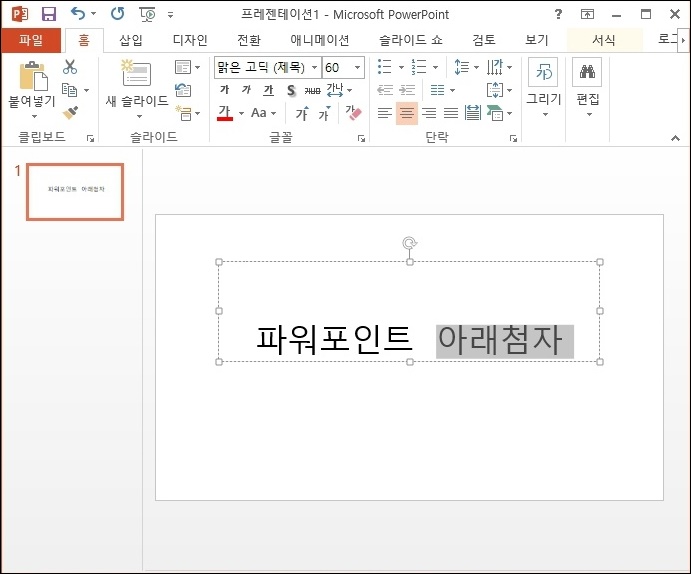Switch to 보기 tab
The height and width of the screenshot is (574, 691).
pyautogui.click(x=537, y=40)
